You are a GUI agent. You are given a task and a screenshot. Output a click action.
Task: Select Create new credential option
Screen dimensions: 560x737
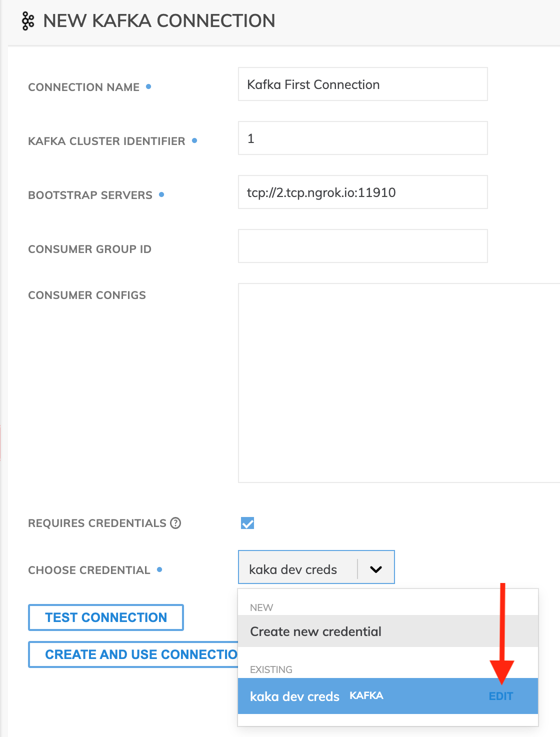click(388, 631)
